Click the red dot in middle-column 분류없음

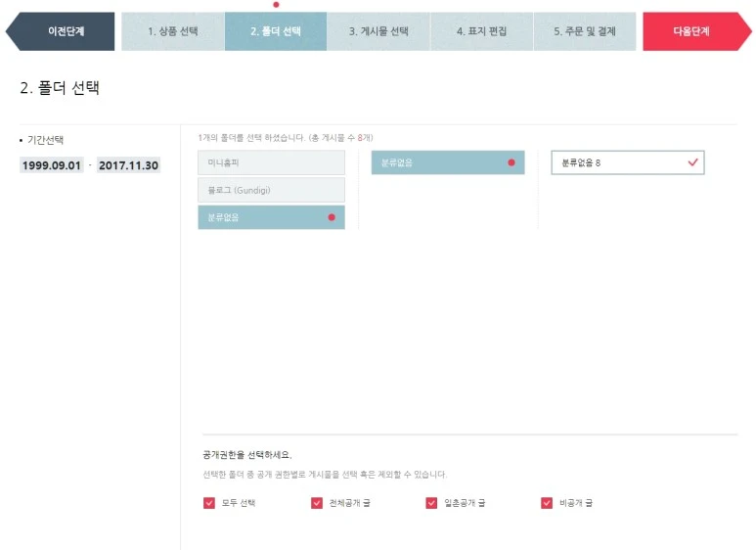[x=511, y=162]
